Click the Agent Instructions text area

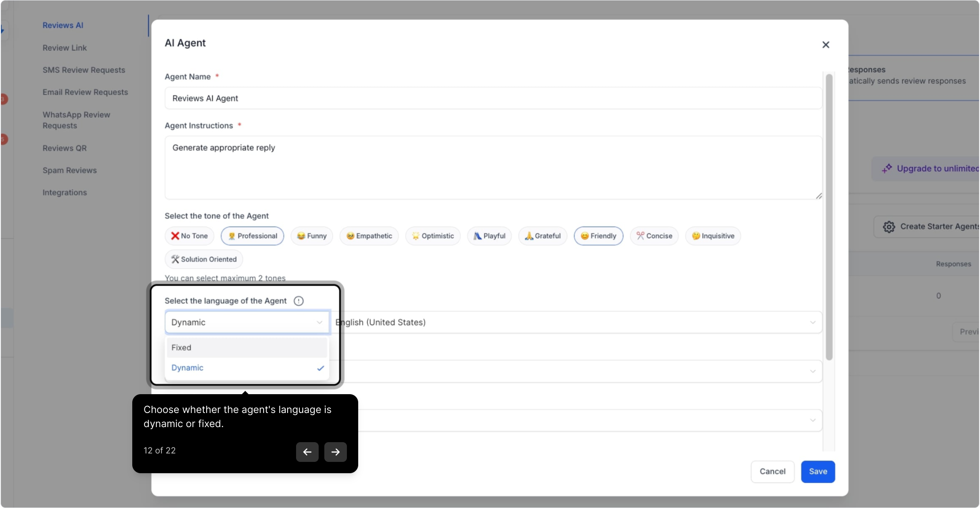493,168
